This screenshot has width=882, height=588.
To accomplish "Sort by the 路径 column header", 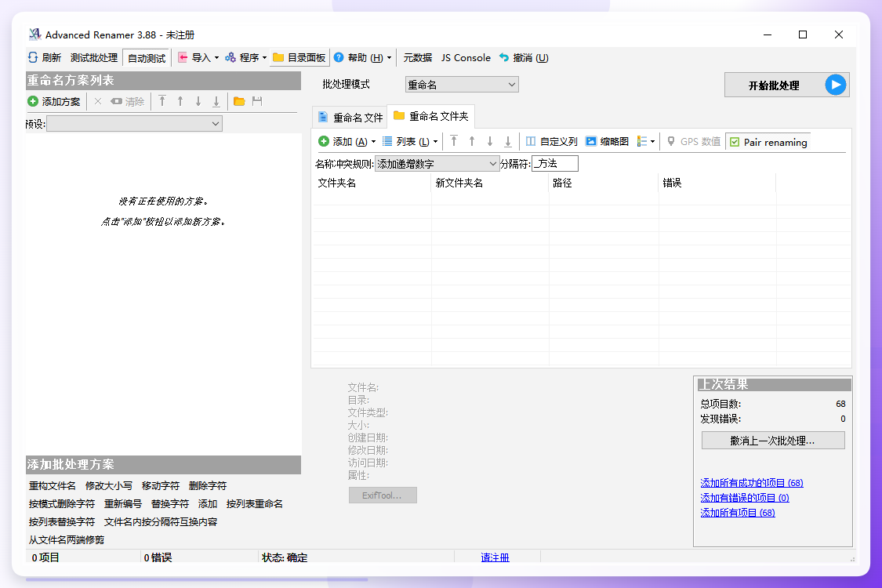I will point(604,183).
